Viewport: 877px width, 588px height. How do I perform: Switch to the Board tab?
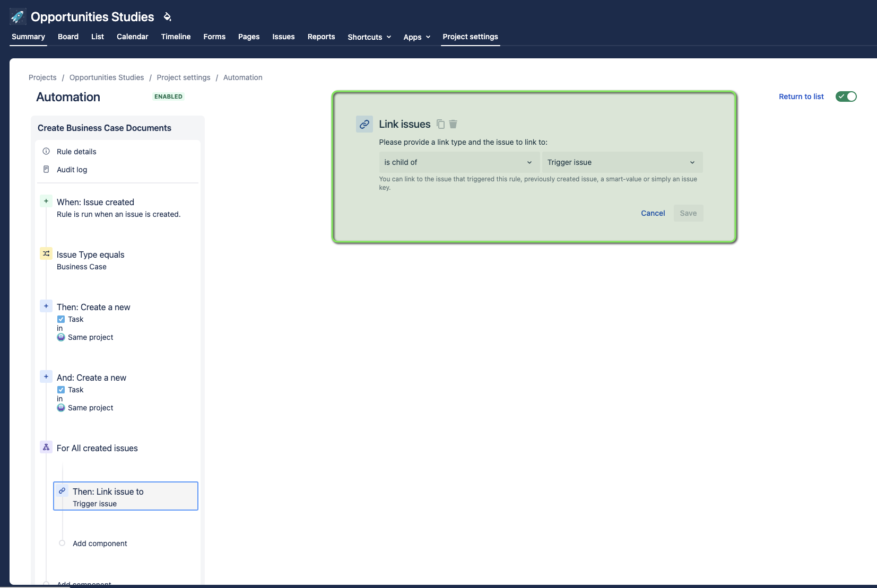click(x=68, y=37)
